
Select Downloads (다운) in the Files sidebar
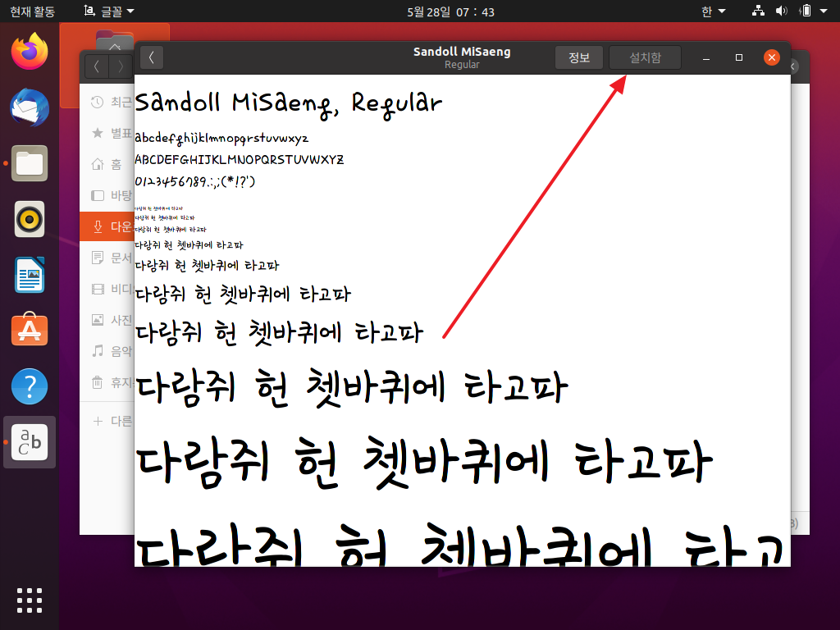(107, 226)
